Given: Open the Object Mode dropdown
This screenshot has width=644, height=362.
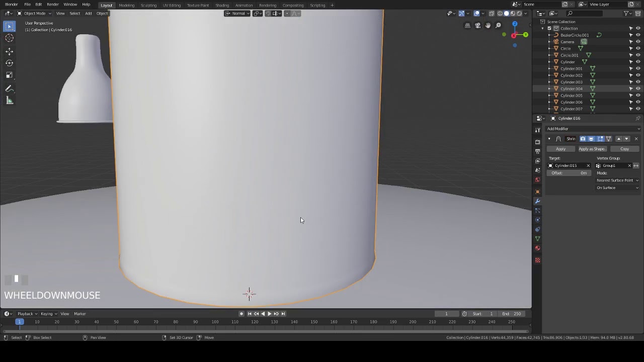Looking at the screenshot, I should 35,14.
